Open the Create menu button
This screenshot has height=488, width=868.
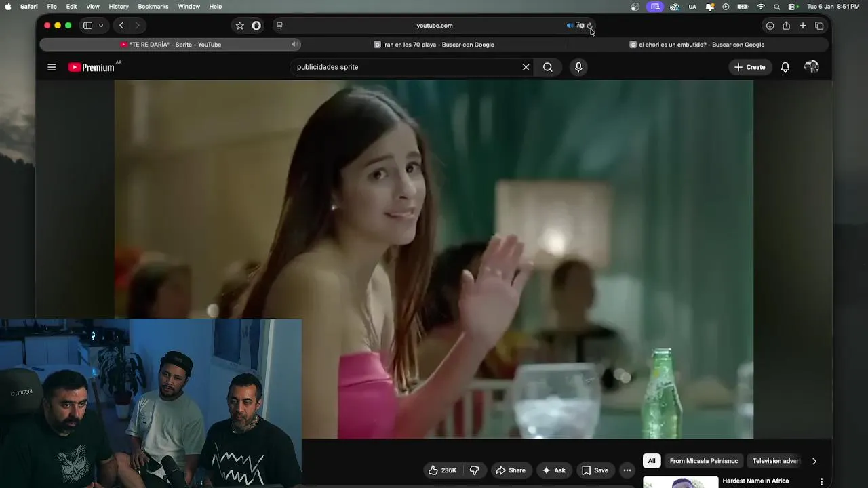click(750, 67)
